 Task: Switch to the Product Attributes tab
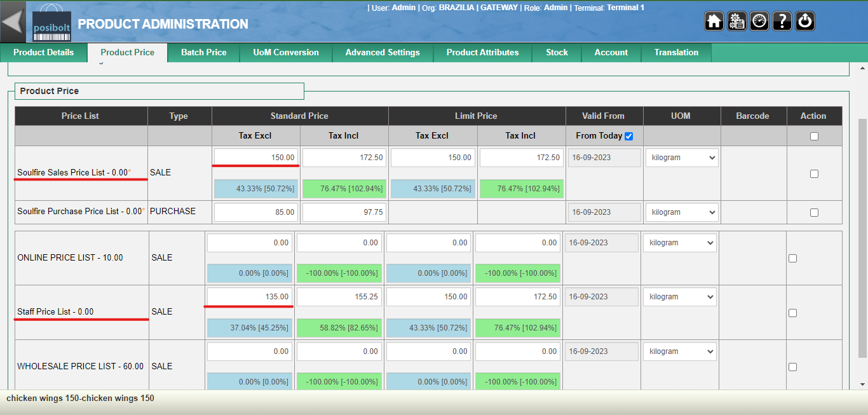tap(483, 53)
